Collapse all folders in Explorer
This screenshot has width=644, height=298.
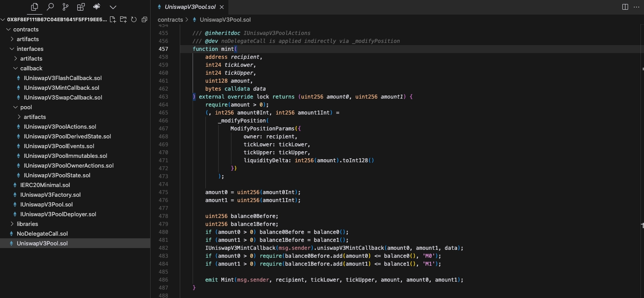(x=144, y=19)
